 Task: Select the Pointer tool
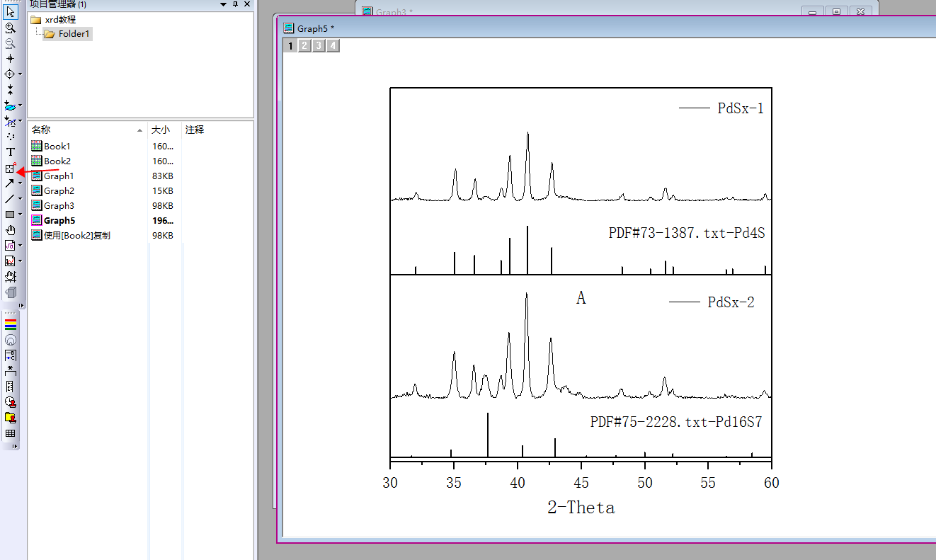coord(10,12)
